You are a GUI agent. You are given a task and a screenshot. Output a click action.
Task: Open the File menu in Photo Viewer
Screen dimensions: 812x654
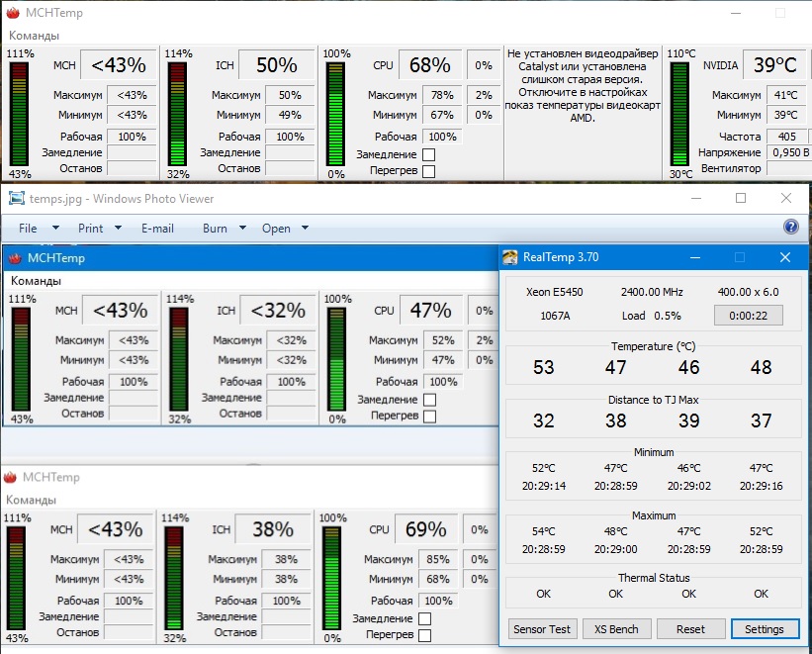(x=28, y=228)
